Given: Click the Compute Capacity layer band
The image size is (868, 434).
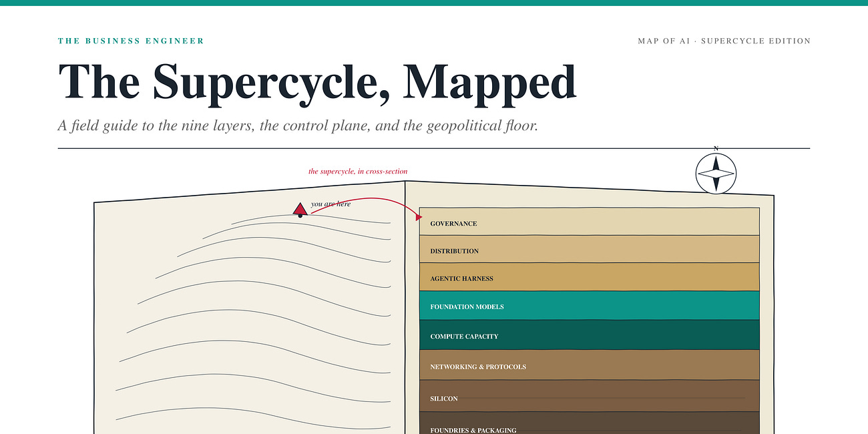Looking at the screenshot, I should [590, 335].
